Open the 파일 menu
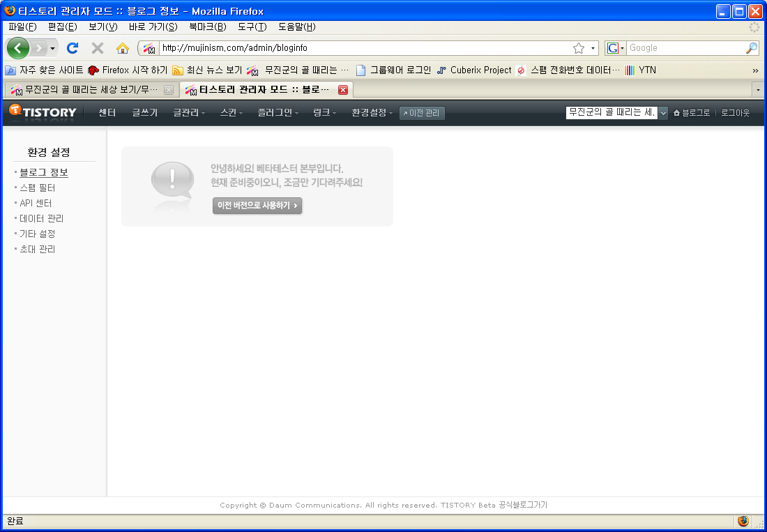 [x=22, y=27]
